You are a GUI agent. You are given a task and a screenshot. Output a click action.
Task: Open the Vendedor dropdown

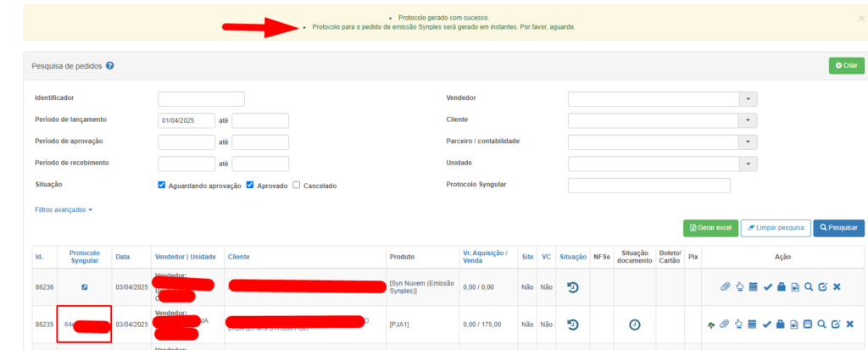(747, 99)
